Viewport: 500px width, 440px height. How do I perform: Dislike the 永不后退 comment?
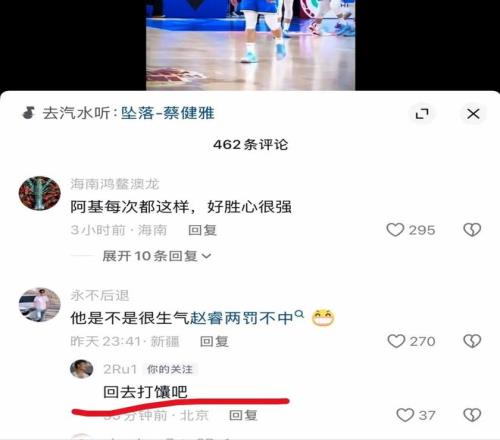tap(472, 341)
